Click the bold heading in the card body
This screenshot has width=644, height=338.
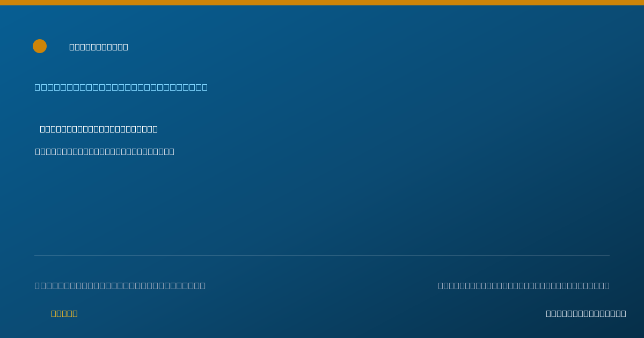click(99, 129)
